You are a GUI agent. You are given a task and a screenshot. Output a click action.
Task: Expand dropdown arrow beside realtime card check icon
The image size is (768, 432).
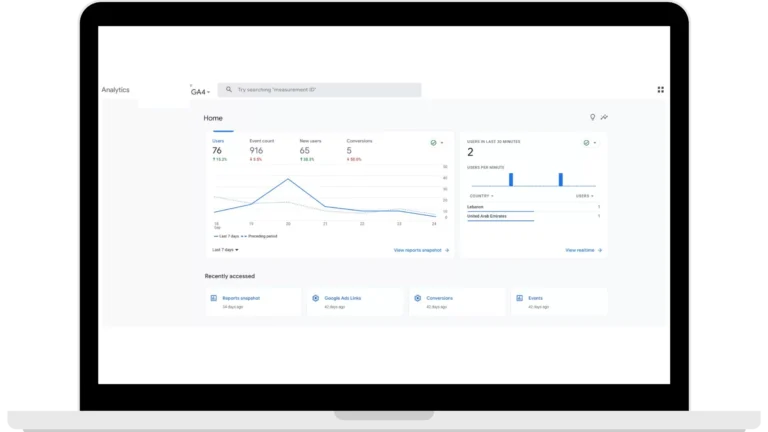click(595, 143)
